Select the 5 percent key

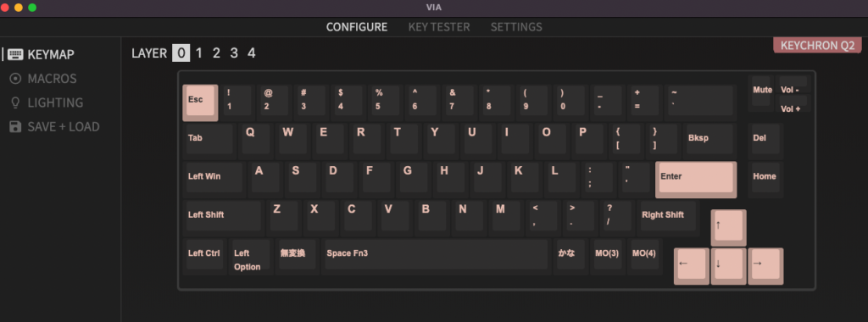pos(386,103)
